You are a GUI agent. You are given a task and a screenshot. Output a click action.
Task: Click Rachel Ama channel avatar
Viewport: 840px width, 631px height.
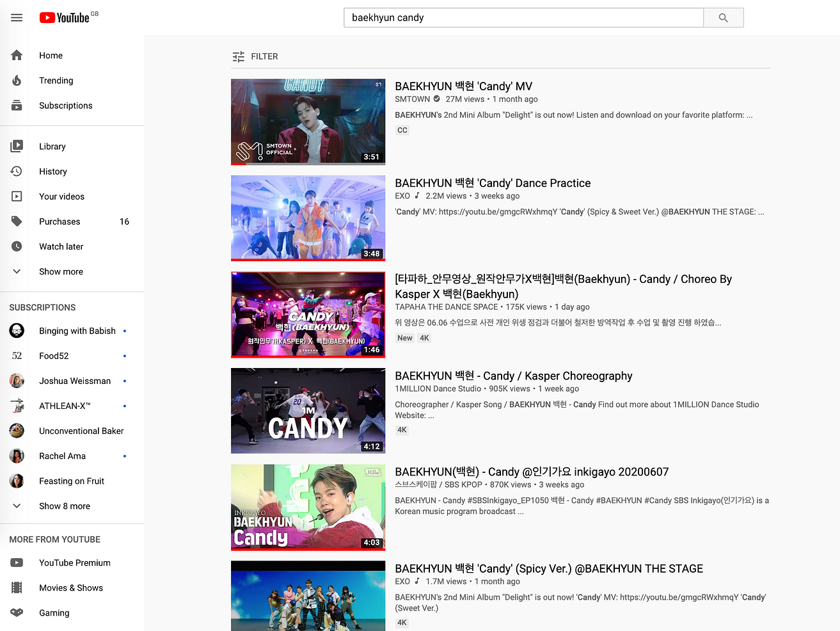(x=17, y=456)
